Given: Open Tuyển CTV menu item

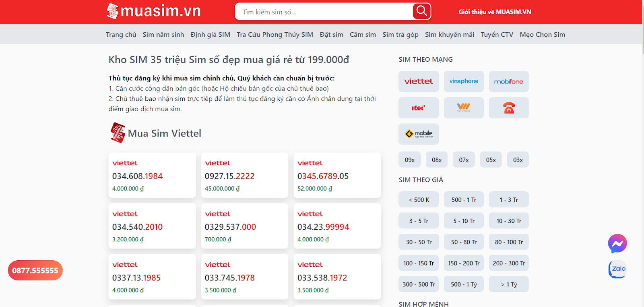Looking at the screenshot, I should (x=497, y=35).
